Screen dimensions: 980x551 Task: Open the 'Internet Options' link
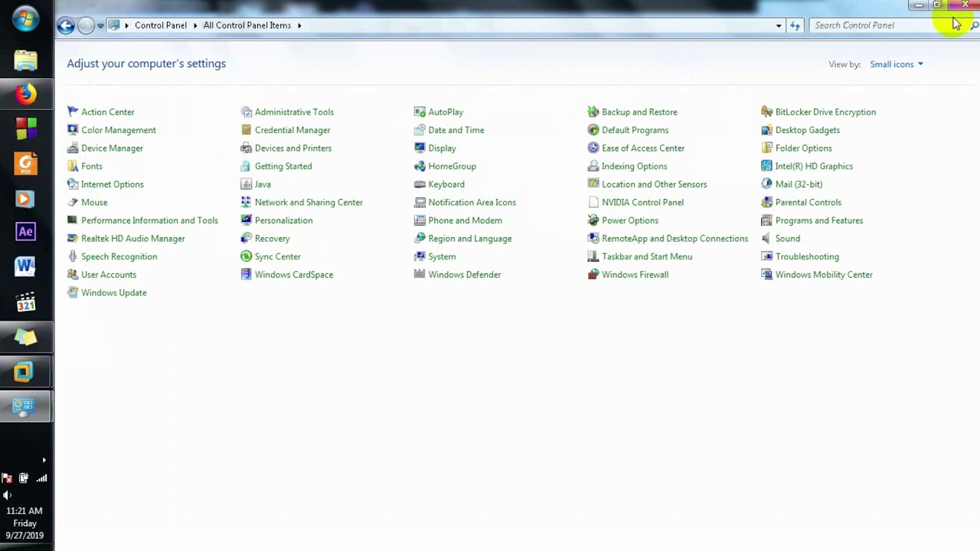(x=113, y=184)
